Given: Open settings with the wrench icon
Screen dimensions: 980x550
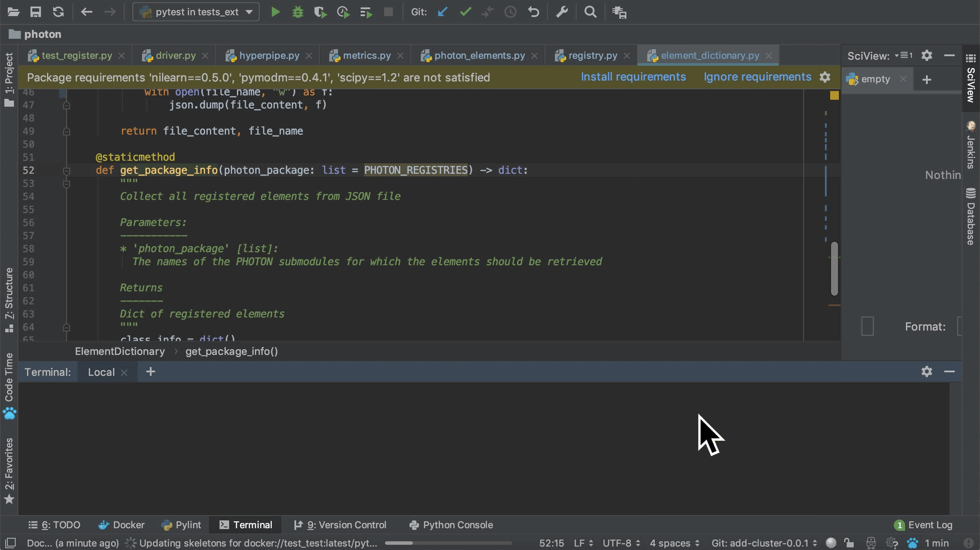Looking at the screenshot, I should pyautogui.click(x=562, y=12).
